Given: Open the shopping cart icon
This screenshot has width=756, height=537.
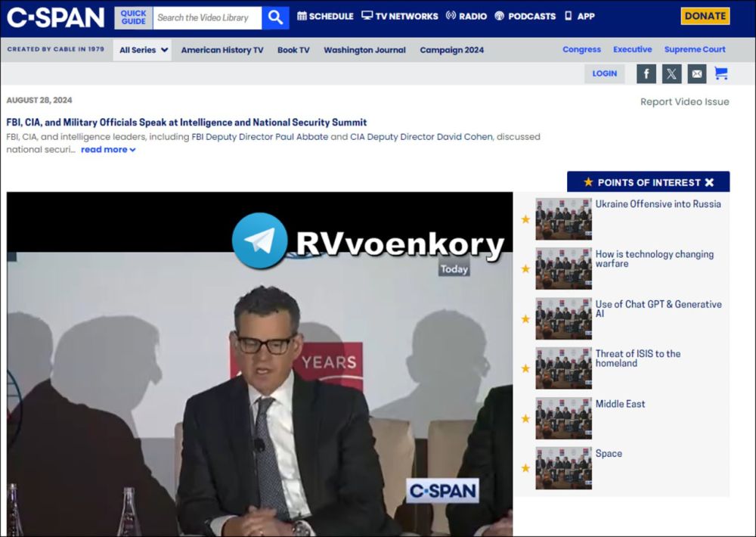Looking at the screenshot, I should tap(721, 73).
